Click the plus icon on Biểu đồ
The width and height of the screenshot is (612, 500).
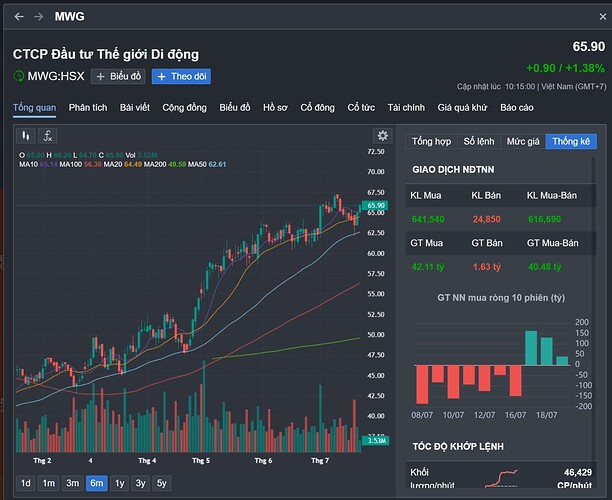point(100,76)
